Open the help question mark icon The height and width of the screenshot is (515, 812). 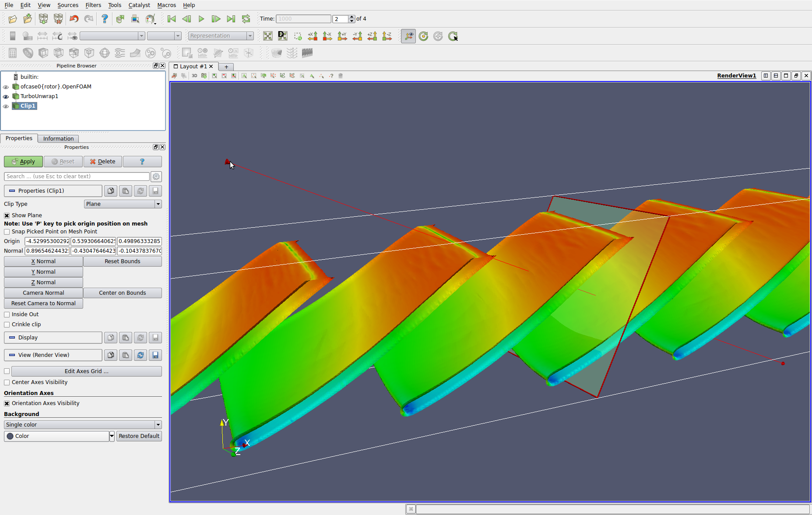tap(105, 19)
